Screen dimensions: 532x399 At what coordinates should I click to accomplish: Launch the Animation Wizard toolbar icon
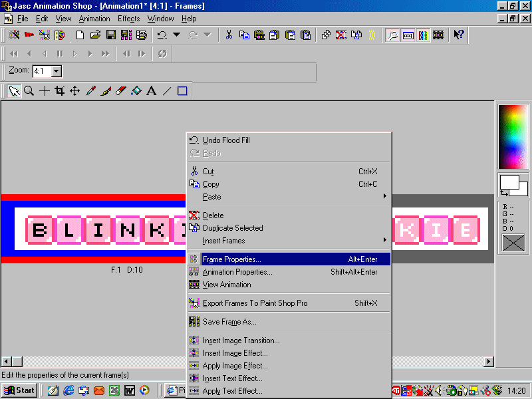[x=14, y=35]
